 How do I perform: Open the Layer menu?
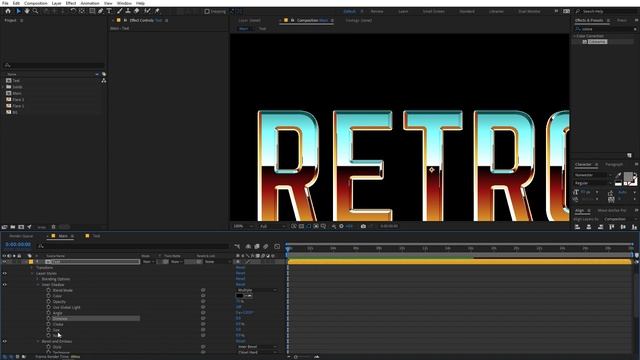click(57, 3)
